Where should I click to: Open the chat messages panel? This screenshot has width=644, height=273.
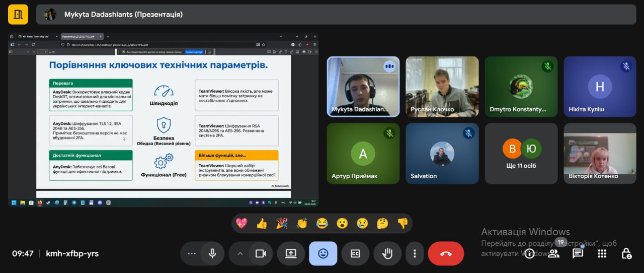(x=578, y=253)
